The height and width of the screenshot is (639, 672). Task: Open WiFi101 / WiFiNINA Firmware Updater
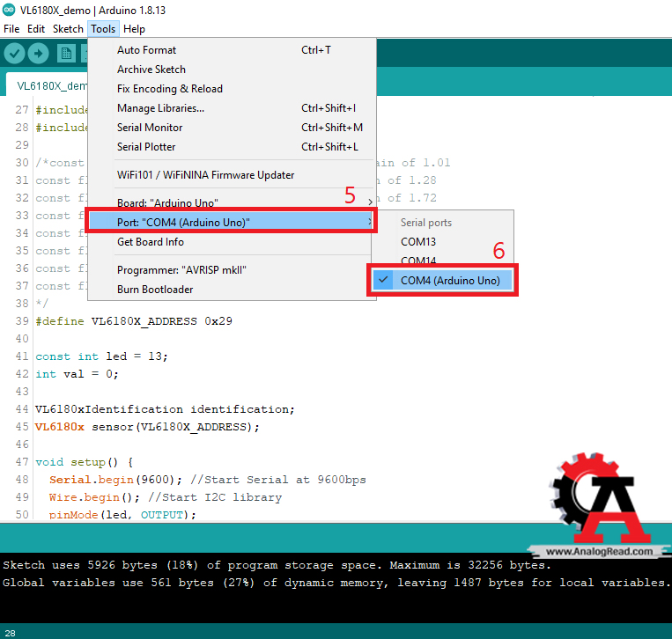pyautogui.click(x=232, y=175)
